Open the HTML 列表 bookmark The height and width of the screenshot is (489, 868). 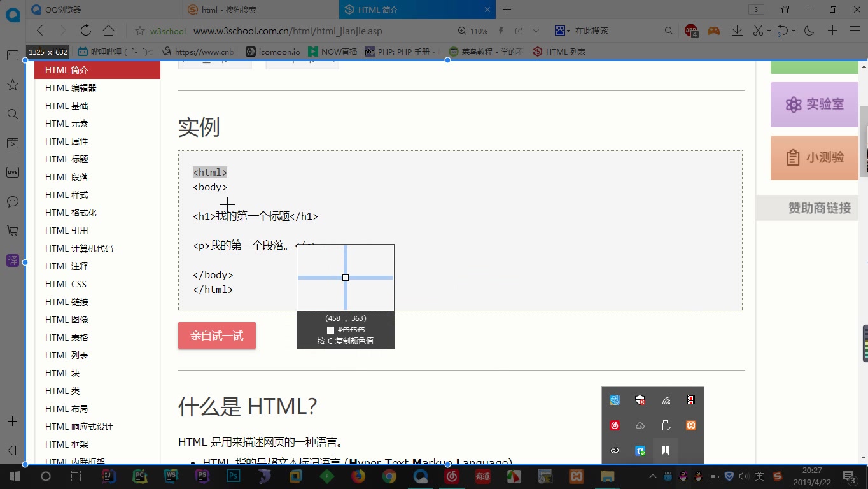pyautogui.click(x=559, y=52)
